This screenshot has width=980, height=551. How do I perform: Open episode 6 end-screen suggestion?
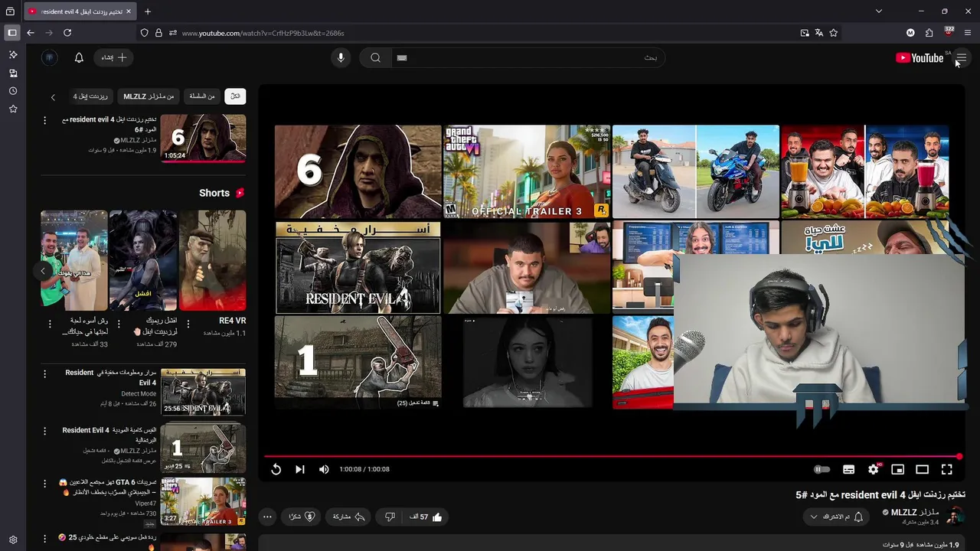point(358,172)
